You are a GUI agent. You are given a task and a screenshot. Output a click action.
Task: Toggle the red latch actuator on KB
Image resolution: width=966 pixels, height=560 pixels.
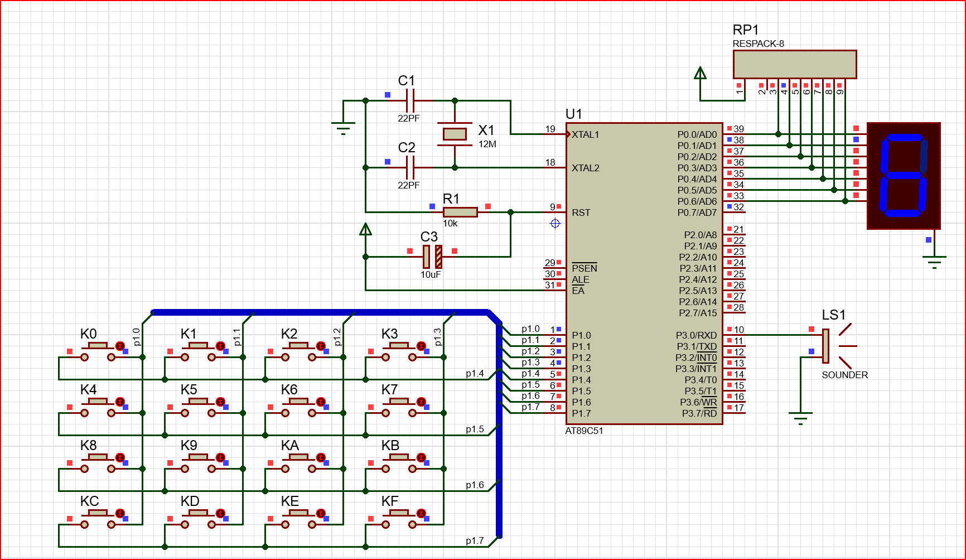tap(421, 457)
